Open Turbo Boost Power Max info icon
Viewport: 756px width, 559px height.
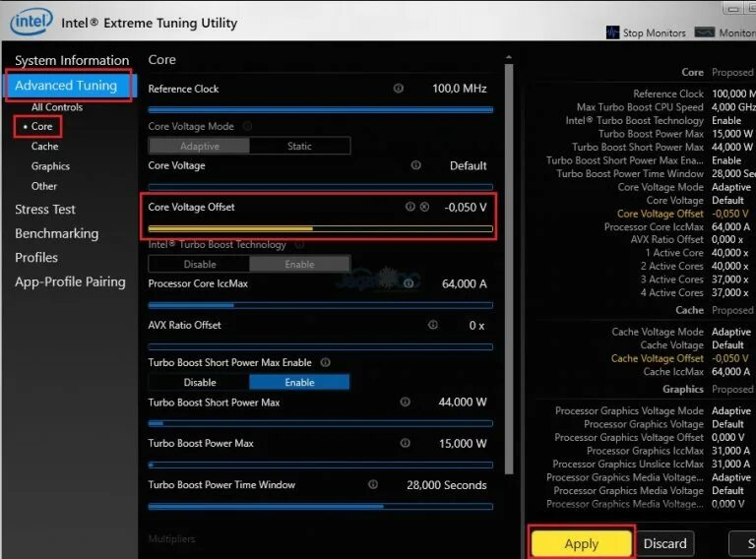[405, 443]
